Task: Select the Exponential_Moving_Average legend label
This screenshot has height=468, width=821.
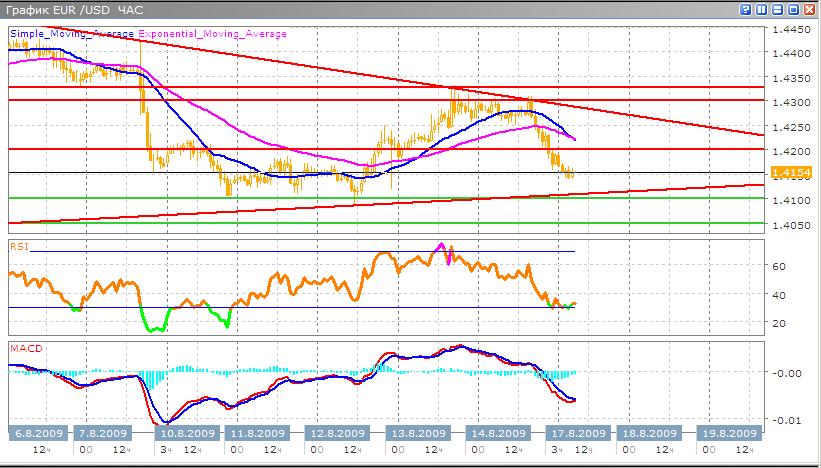Action: tap(213, 34)
